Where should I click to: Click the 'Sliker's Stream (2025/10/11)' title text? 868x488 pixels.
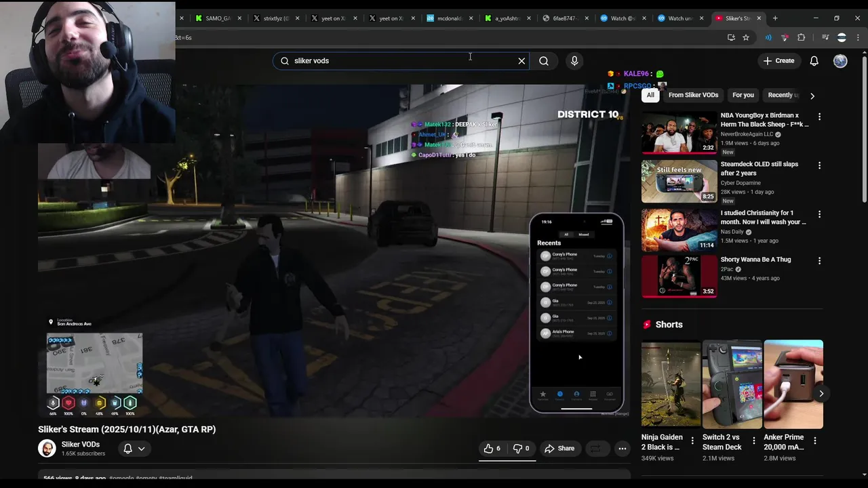(127, 429)
